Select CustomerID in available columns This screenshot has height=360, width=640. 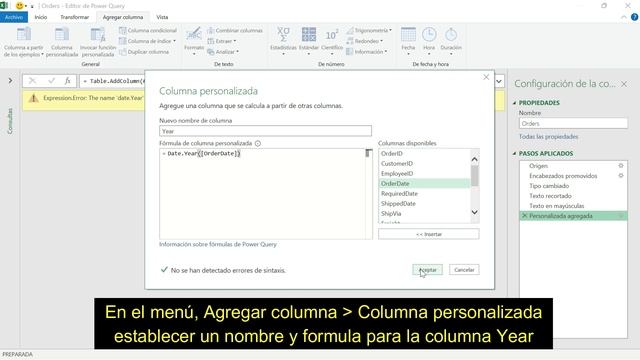coord(424,163)
